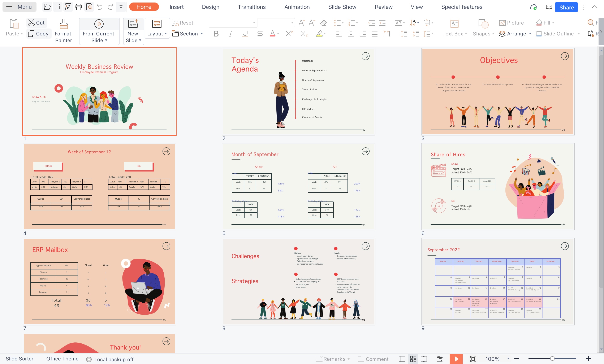Click the Undo arrow icon

100,7
